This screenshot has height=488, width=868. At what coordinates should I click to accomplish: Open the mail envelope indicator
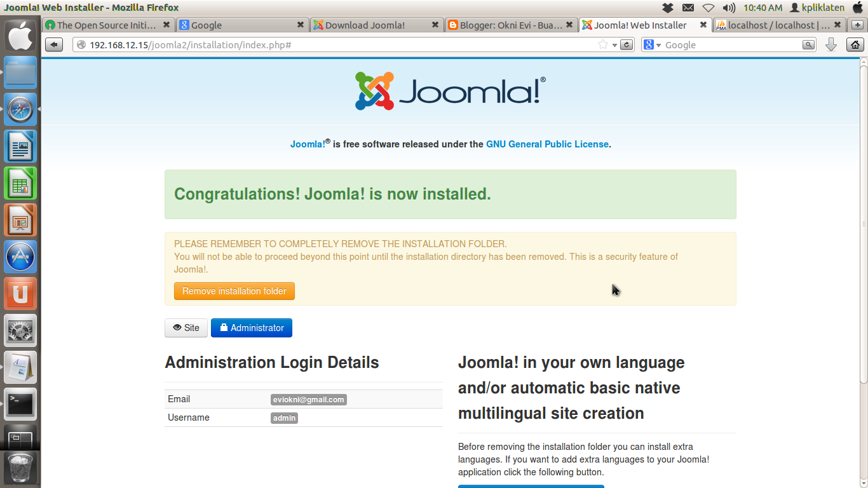pyautogui.click(x=688, y=8)
